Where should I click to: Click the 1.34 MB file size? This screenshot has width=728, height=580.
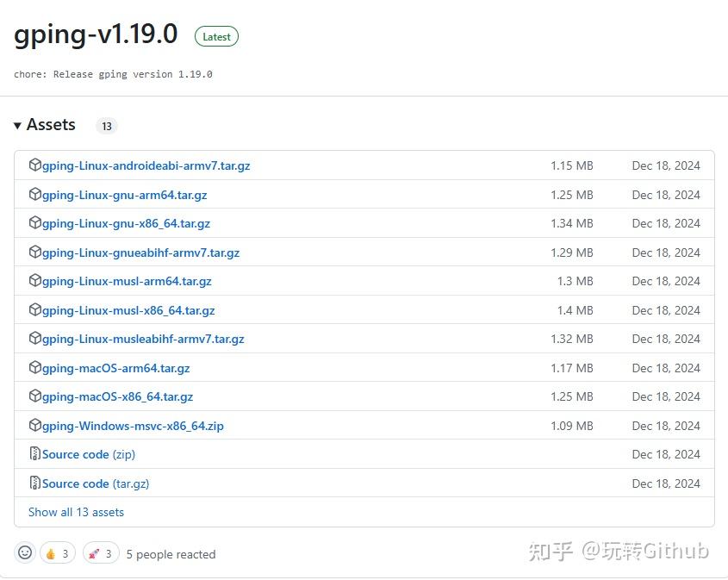572,224
